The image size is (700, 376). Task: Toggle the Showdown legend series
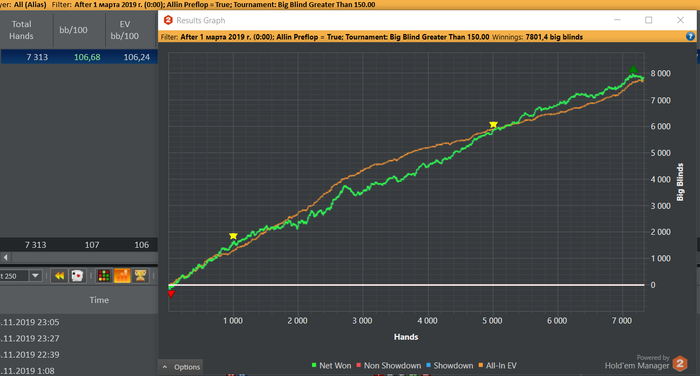pos(449,366)
